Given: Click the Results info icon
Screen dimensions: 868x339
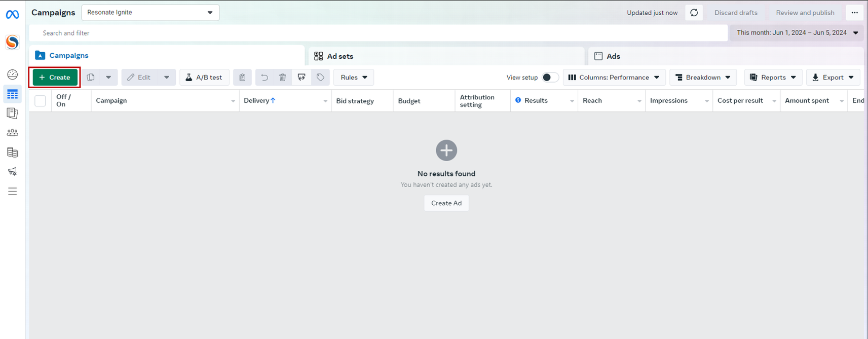Looking at the screenshot, I should 518,100.
